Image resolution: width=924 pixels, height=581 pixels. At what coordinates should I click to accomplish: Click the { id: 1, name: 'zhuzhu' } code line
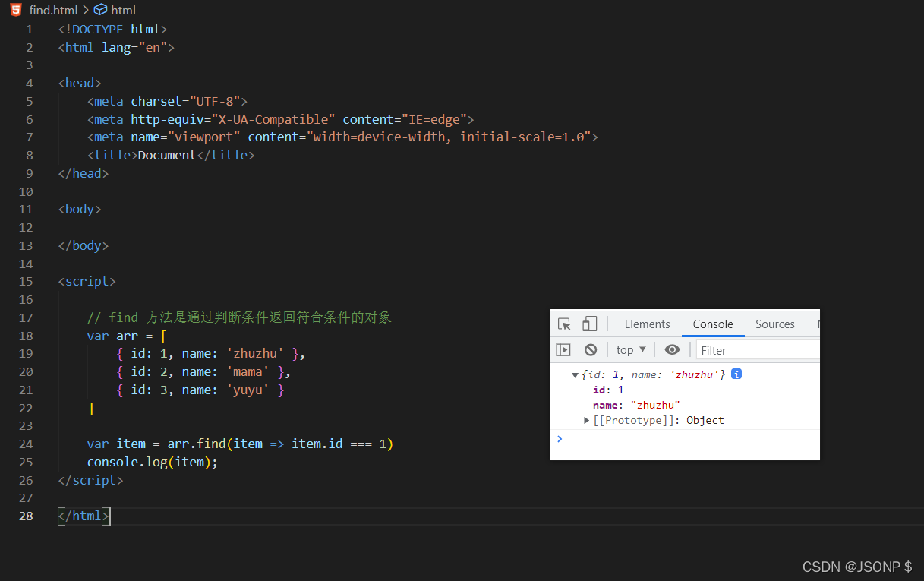click(x=211, y=353)
